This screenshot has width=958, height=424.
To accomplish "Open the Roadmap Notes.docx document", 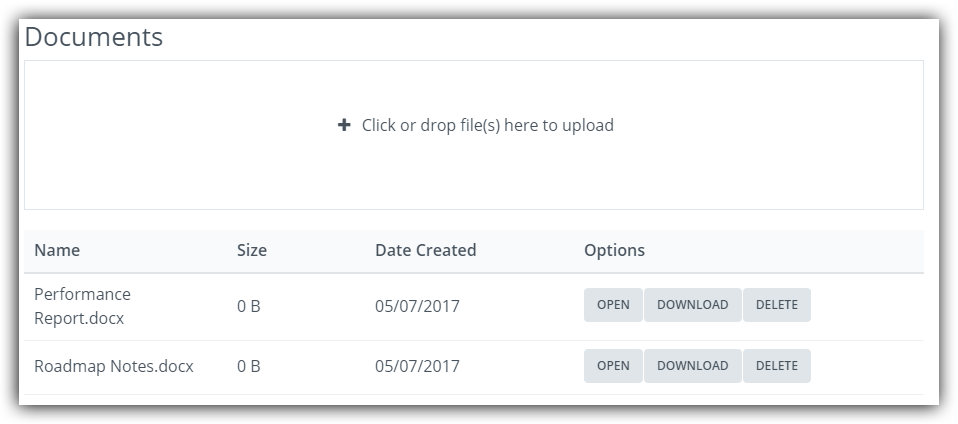I will (613, 366).
